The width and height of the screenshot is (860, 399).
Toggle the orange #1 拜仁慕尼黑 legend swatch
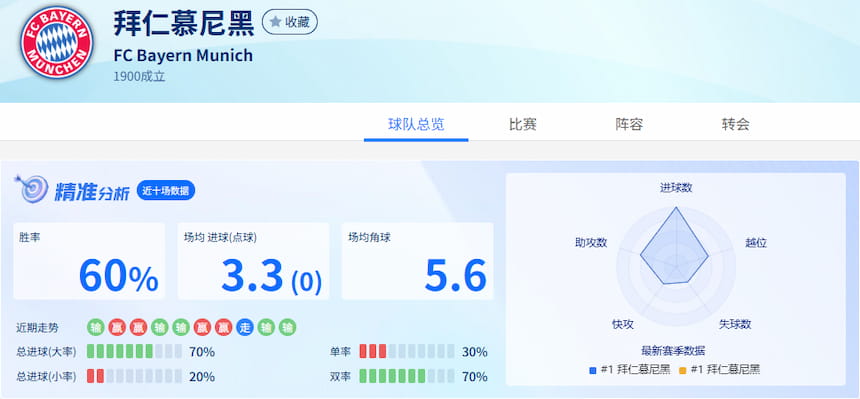(x=682, y=370)
